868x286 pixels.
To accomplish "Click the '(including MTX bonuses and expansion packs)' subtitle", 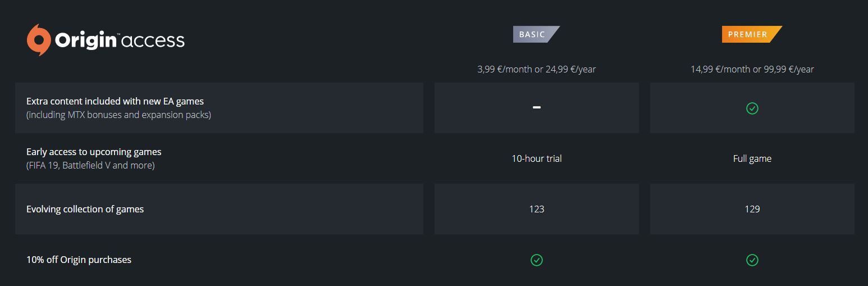I will [x=118, y=115].
